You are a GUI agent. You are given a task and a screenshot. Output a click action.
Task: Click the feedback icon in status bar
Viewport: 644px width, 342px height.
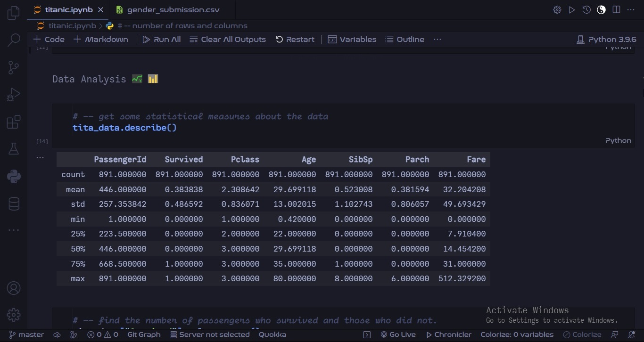coord(614,334)
